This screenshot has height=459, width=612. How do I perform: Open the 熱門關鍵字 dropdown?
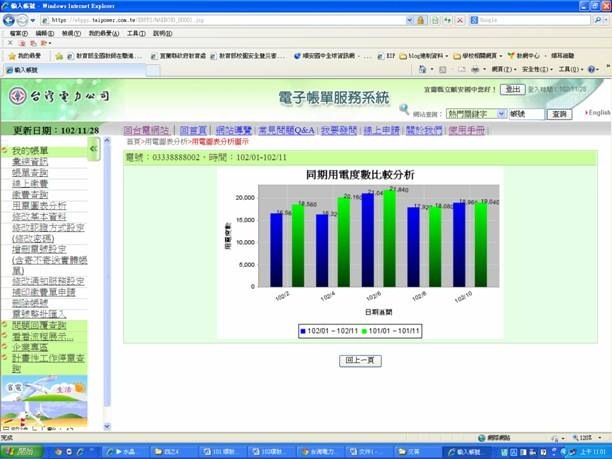(x=476, y=114)
